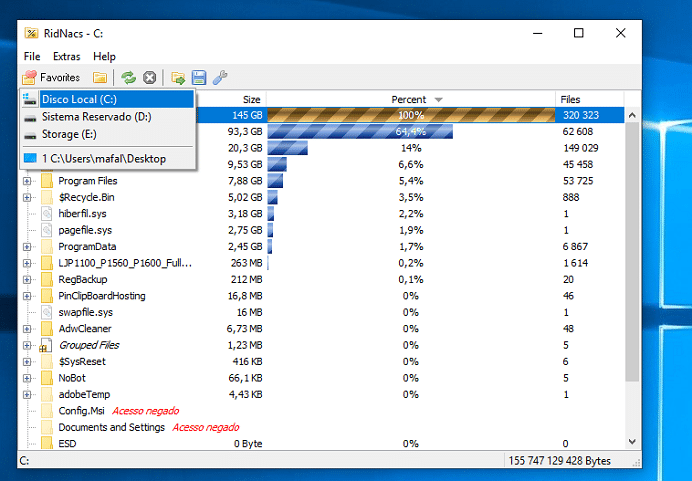Screen dimensions: 692x481
Task: Expand the NoBot folder
Action: coord(27,378)
